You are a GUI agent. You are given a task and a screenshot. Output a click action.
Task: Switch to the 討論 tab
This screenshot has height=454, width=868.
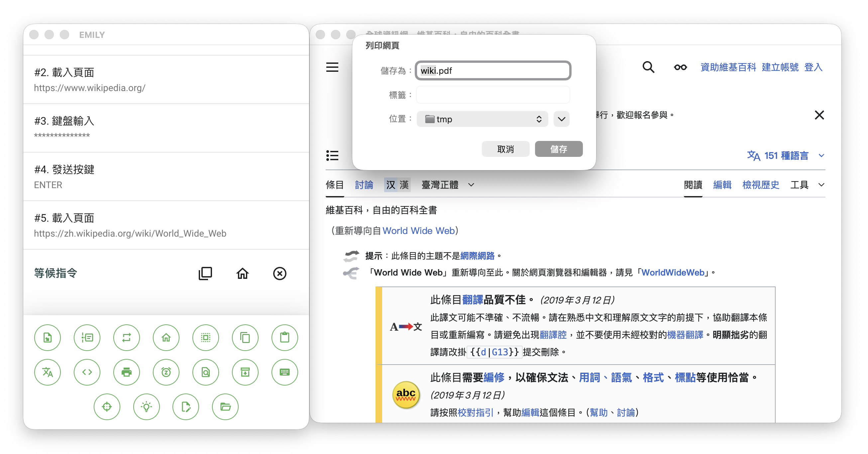tap(364, 185)
